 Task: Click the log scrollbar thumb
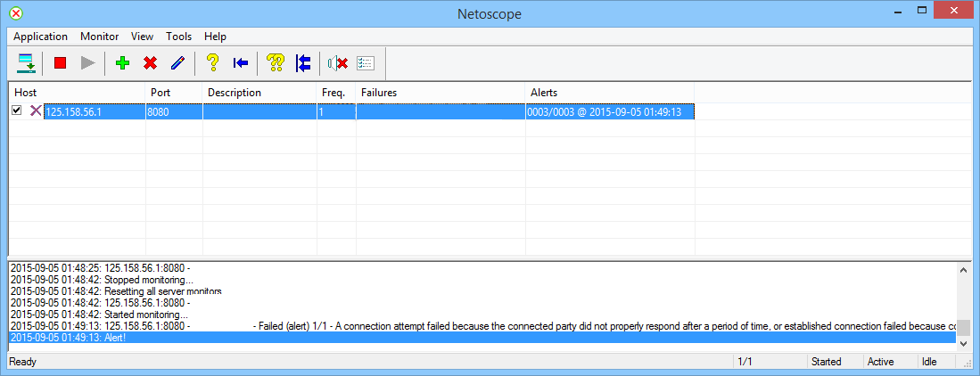(x=964, y=328)
